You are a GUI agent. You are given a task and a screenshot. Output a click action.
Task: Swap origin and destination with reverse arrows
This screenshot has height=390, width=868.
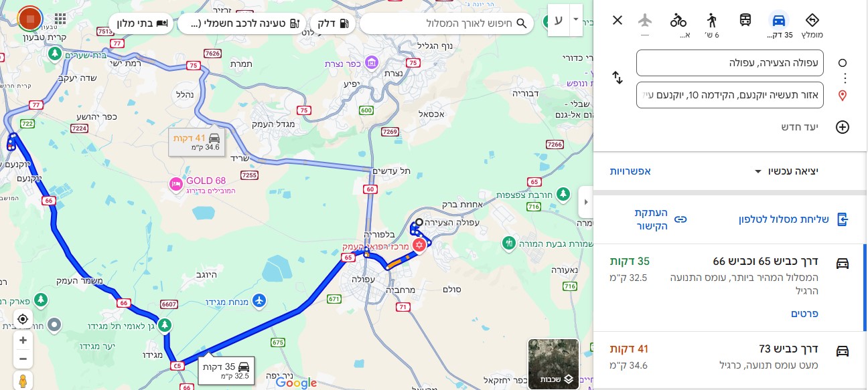[618, 78]
